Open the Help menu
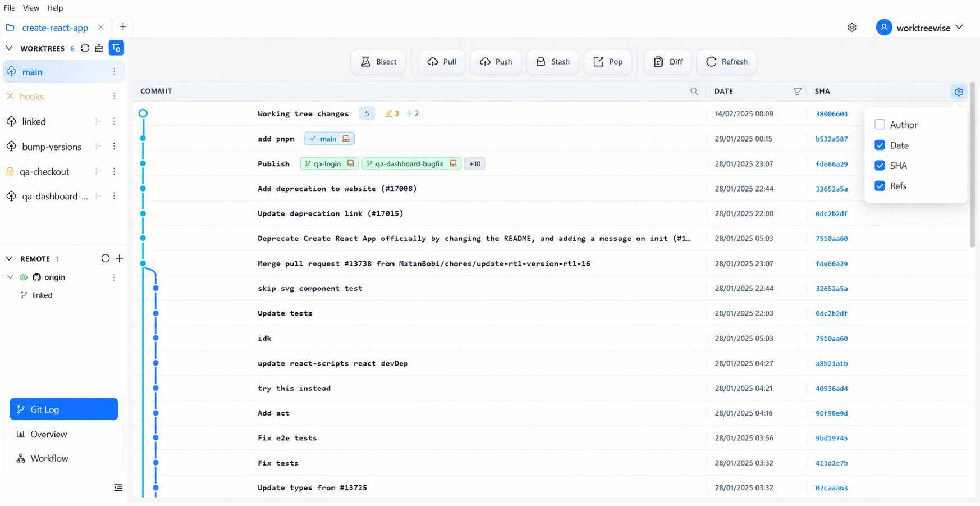 pos(55,8)
